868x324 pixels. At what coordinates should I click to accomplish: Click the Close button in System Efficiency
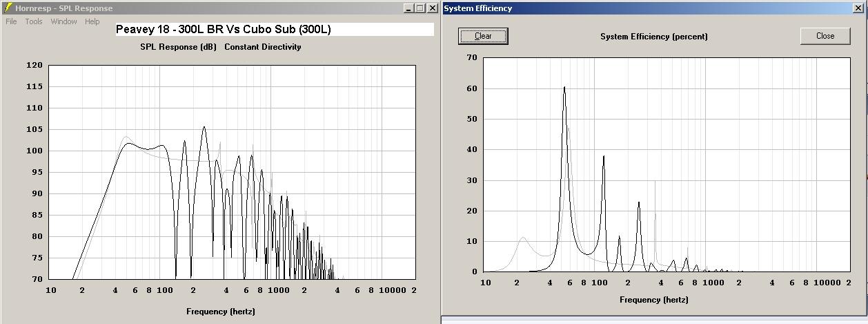click(x=825, y=36)
